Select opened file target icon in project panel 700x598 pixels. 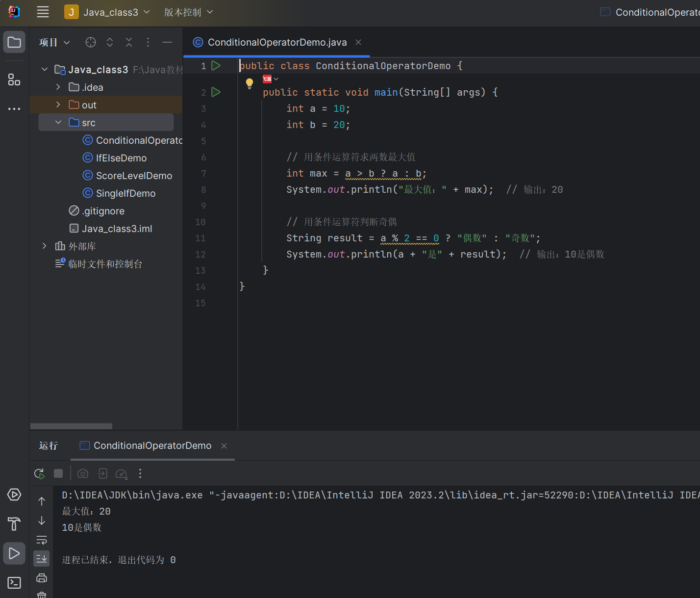[91, 43]
